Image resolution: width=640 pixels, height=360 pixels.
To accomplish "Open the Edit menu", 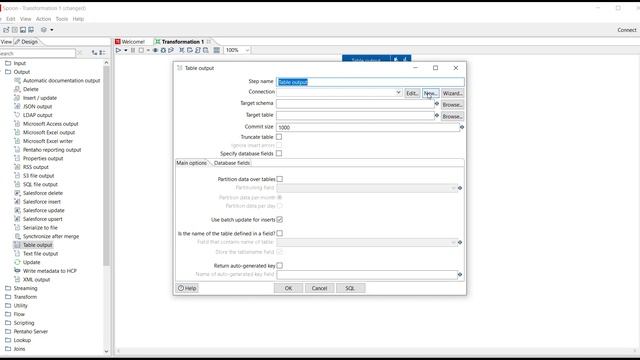I will (x=11, y=19).
